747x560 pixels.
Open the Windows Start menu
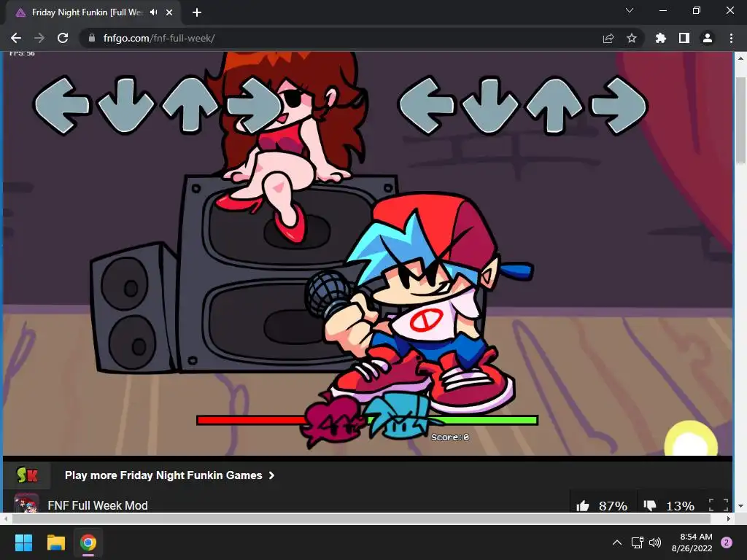tap(23, 542)
